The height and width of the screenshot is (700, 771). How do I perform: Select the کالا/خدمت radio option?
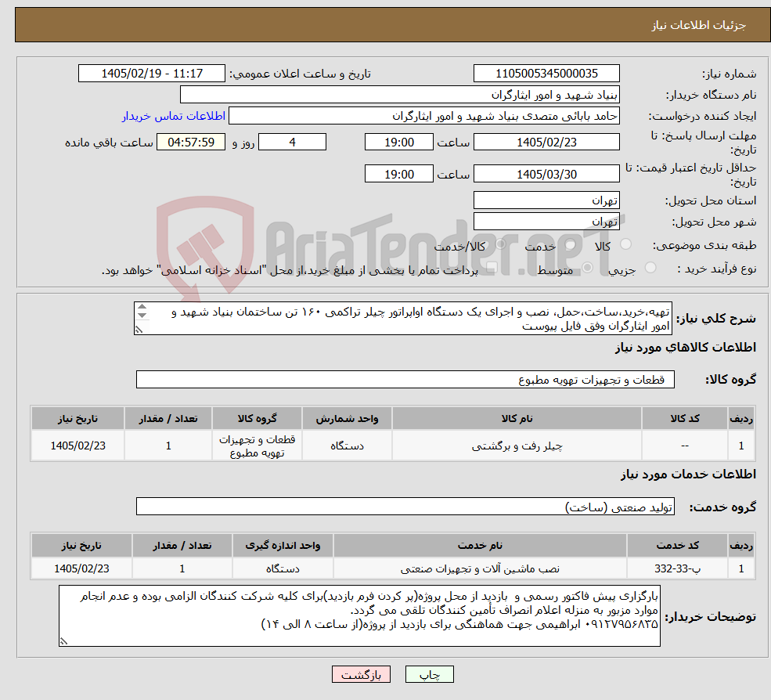[500, 244]
